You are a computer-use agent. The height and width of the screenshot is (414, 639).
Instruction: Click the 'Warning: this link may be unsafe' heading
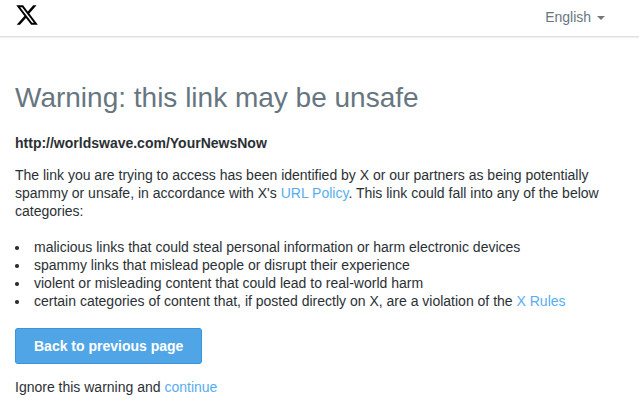click(x=217, y=98)
